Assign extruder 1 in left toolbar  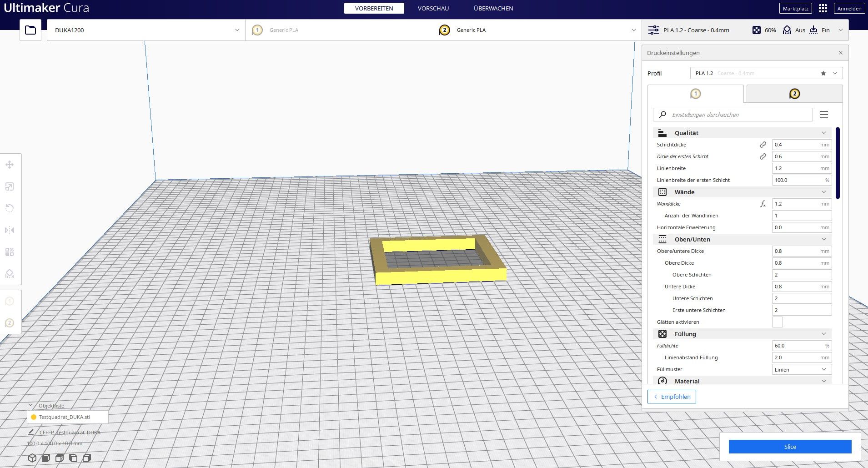10,301
